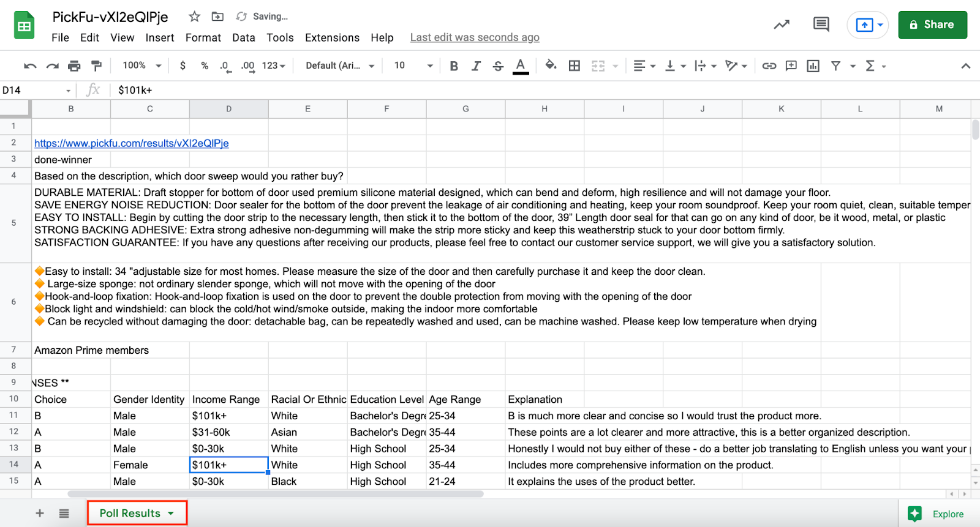Open the Poll Results sheet tab menu arrow
The image size is (980, 527).
coord(171,514)
